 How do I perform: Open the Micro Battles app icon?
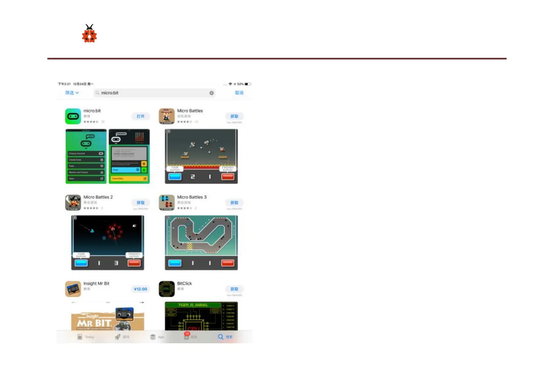coord(167,116)
